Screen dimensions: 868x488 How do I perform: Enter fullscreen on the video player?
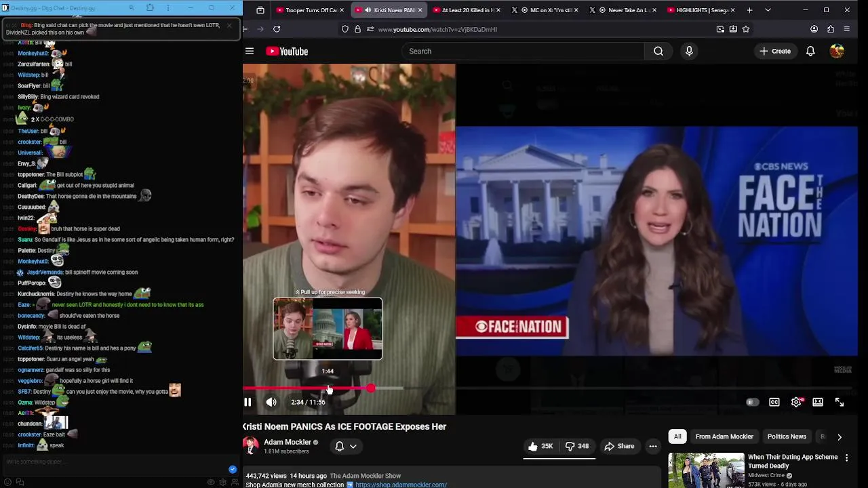[840, 402]
